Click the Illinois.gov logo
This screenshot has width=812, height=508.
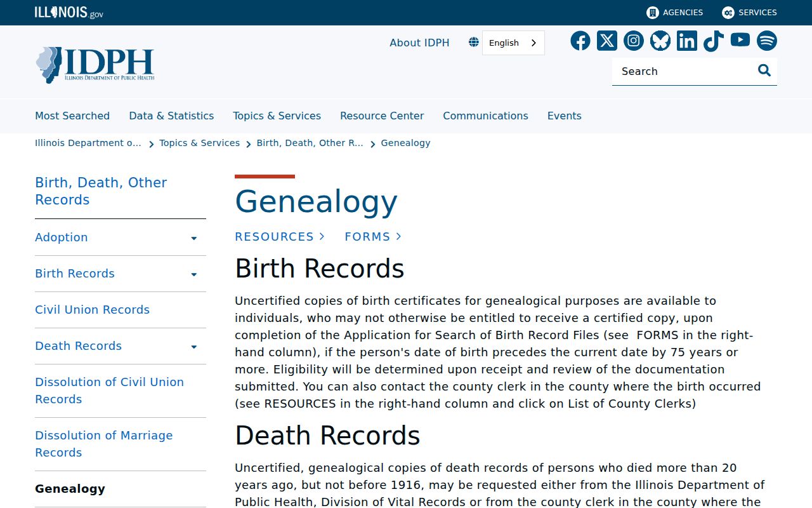(69, 13)
